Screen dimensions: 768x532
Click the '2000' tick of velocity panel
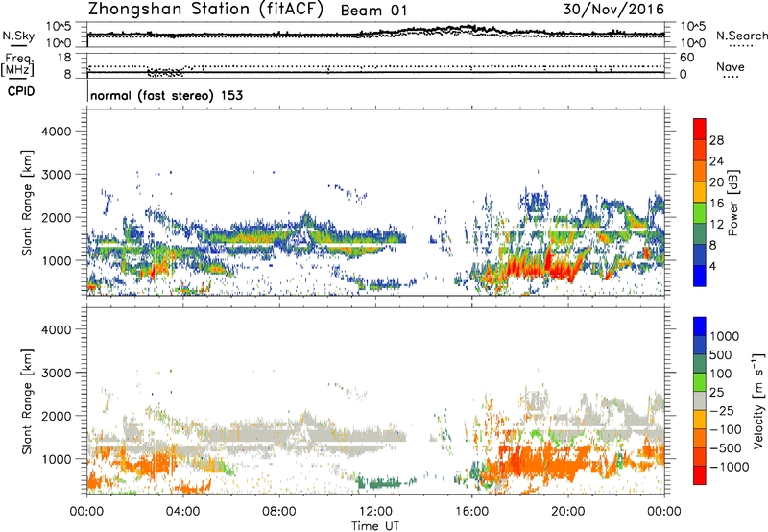pos(57,416)
